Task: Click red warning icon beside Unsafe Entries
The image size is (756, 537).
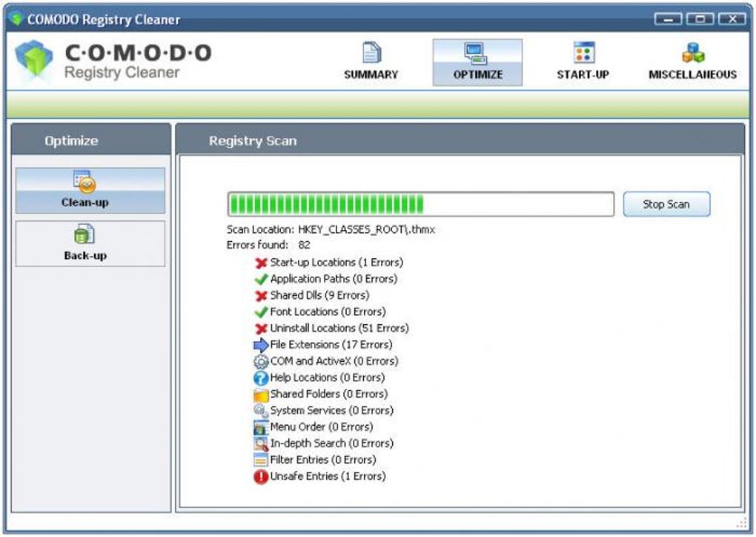Action: (x=261, y=477)
